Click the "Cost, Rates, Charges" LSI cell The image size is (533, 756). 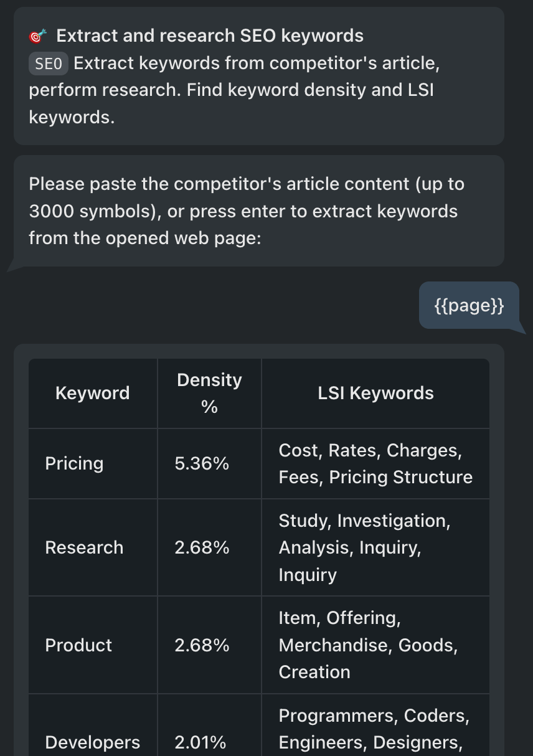375,464
